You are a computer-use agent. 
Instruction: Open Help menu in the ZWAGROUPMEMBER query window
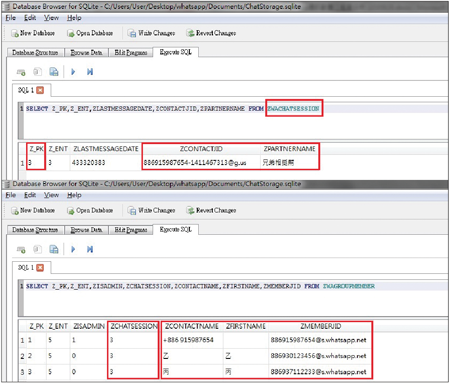click(74, 195)
